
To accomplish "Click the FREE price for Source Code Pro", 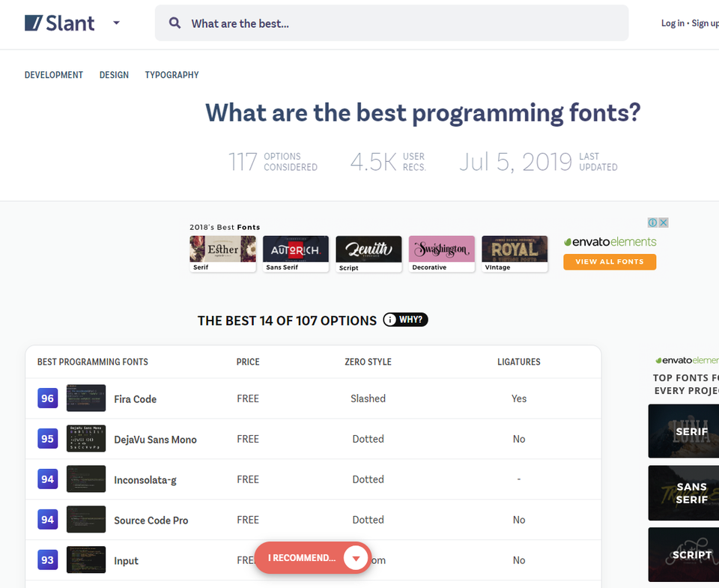I will point(248,519).
